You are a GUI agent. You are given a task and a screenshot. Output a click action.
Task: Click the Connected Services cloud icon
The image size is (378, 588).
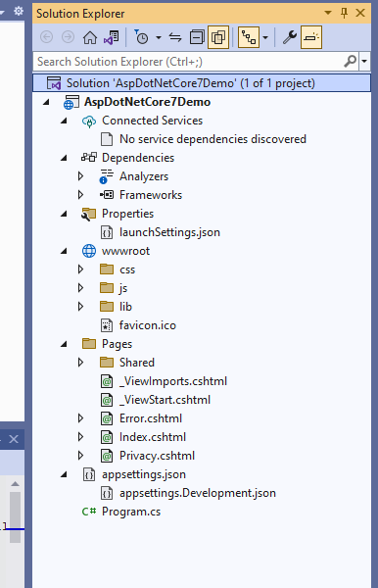[x=89, y=122]
